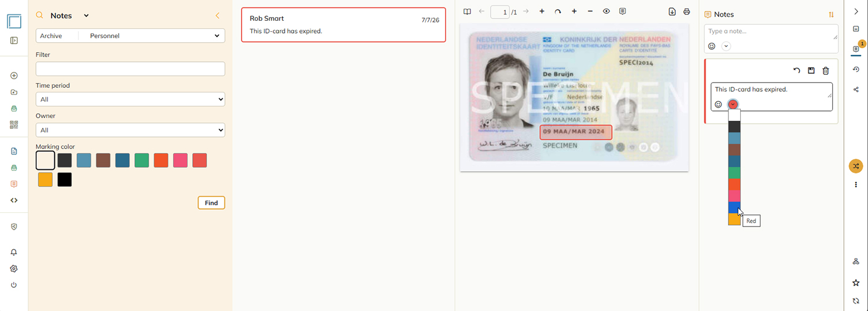Click the power log-out icon
Image resolution: width=868 pixels, height=311 pixels.
click(x=14, y=285)
